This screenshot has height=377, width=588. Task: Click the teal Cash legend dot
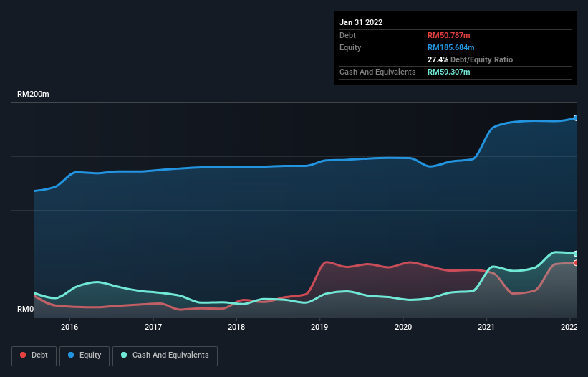pos(124,355)
